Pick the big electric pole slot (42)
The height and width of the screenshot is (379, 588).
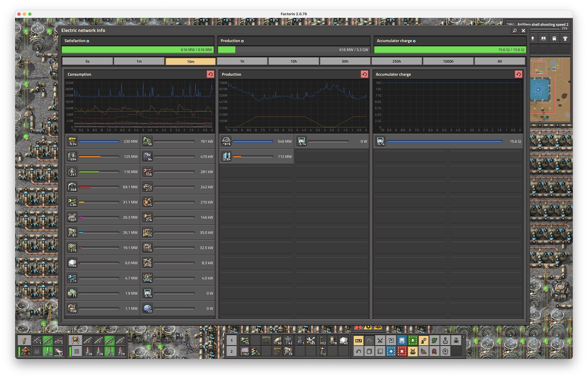288,340
